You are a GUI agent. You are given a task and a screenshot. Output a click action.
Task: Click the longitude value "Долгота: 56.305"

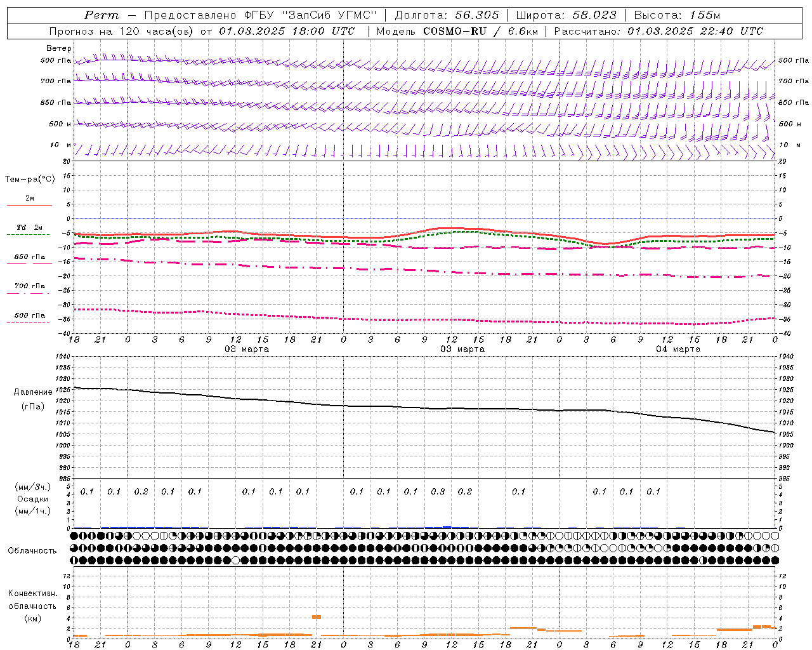(x=447, y=15)
